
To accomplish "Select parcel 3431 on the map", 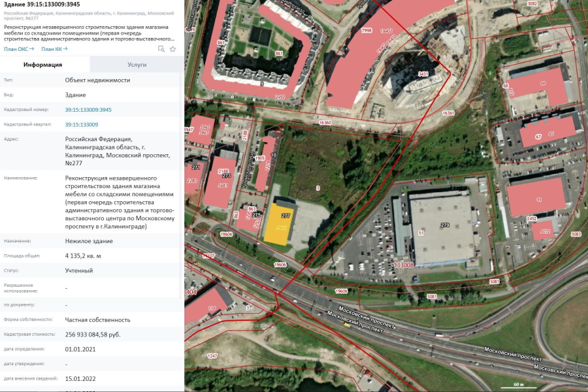I will point(423,74).
